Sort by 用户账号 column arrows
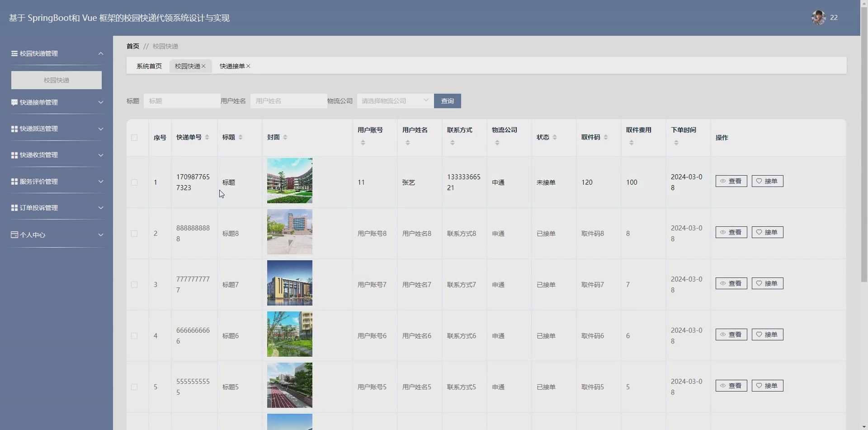 tap(363, 143)
